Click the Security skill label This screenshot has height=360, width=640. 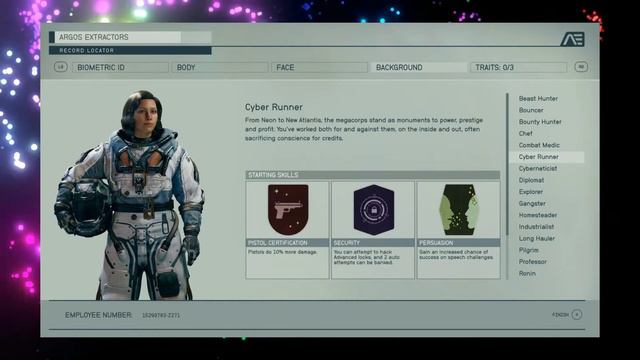coord(373,243)
